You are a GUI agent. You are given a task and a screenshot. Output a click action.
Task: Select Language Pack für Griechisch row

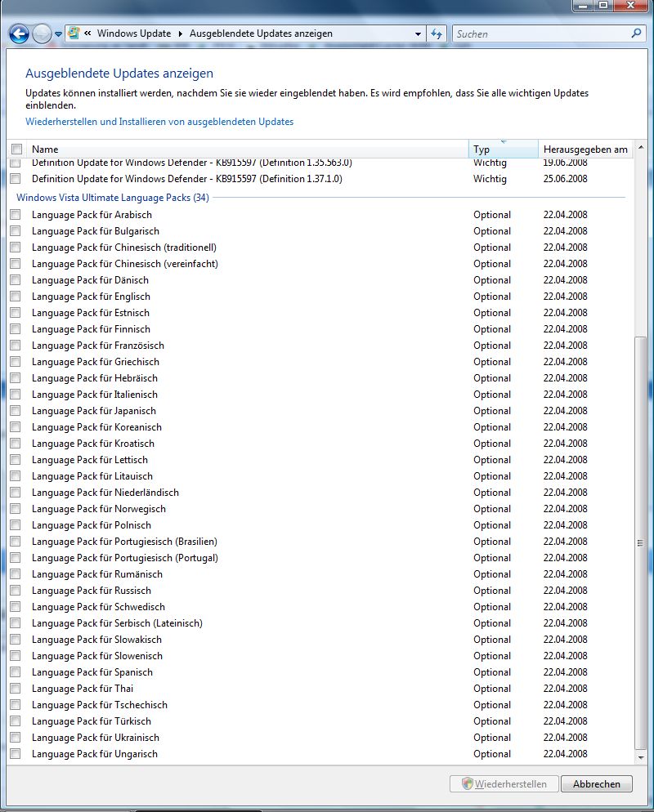point(320,362)
